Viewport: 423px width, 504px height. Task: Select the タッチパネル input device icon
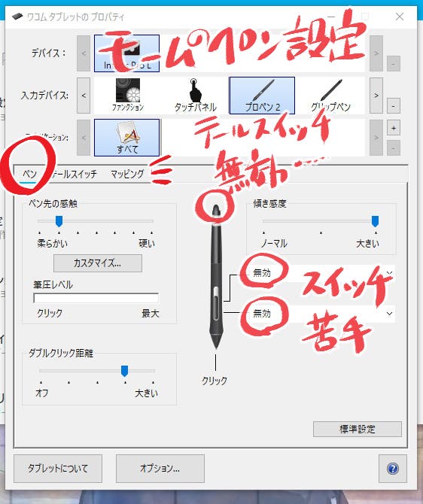click(195, 95)
